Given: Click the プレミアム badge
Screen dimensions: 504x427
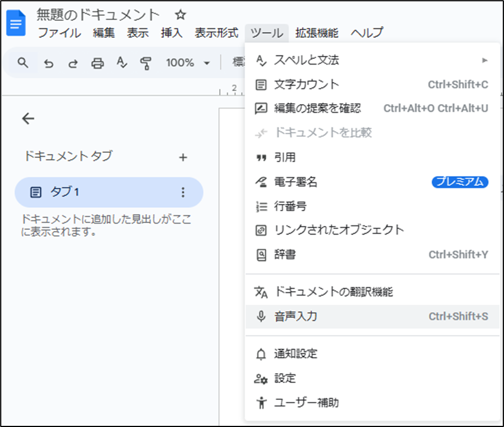Looking at the screenshot, I should (x=460, y=182).
